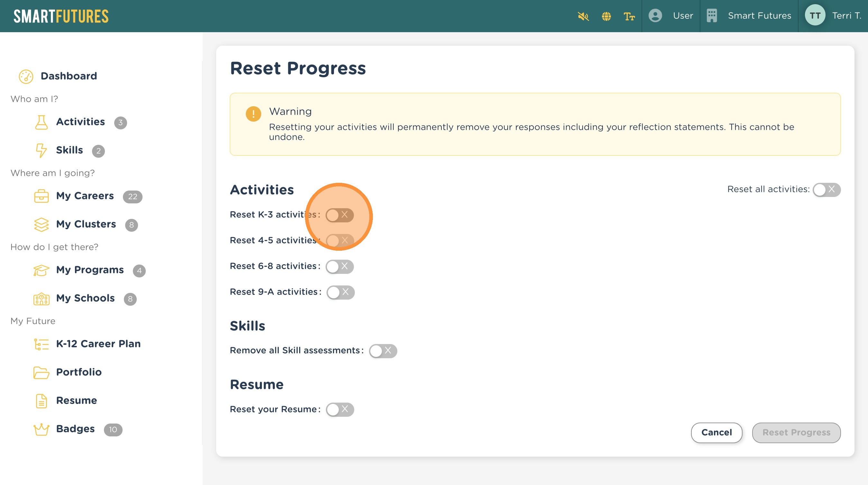This screenshot has height=485, width=868.
Task: Click the My Schools building icon
Action: pos(42,299)
